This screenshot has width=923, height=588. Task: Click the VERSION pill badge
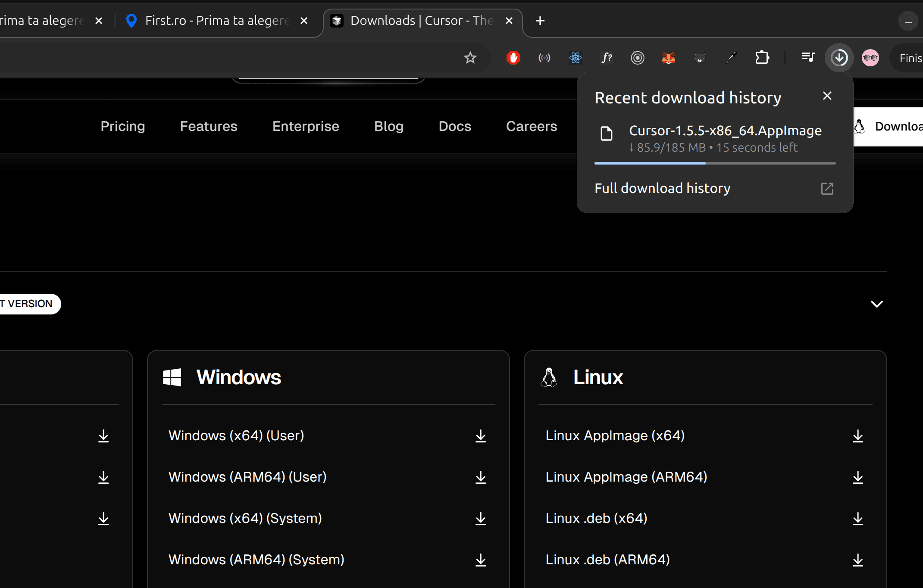coord(29,304)
